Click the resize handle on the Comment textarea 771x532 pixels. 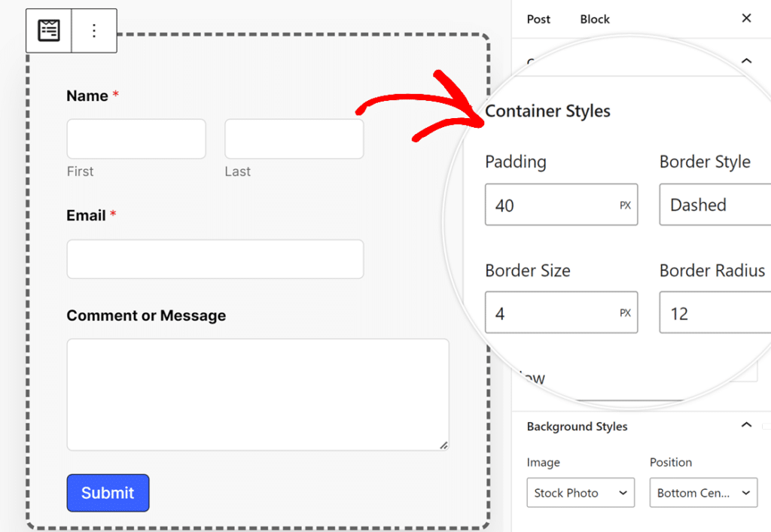pos(444,445)
